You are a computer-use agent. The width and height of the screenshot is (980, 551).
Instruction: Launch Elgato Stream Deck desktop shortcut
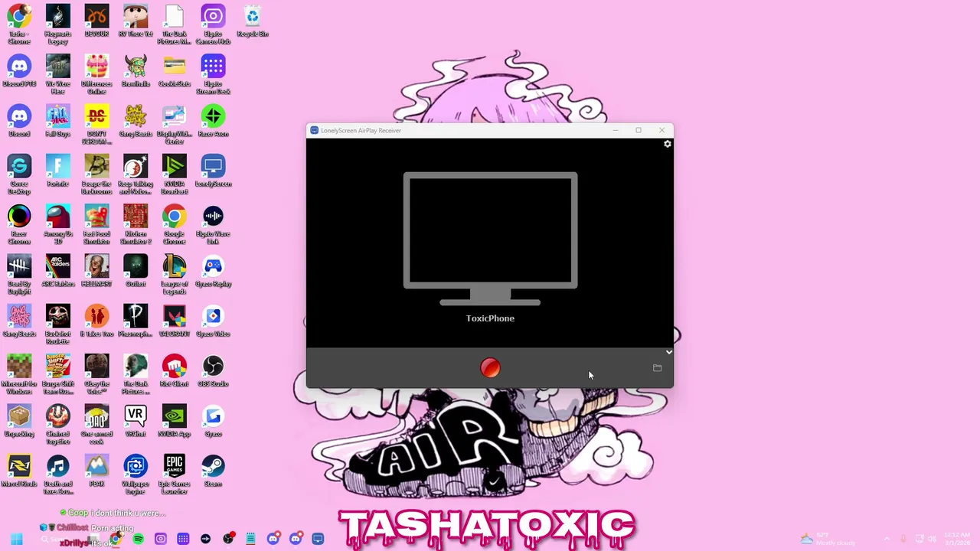click(x=213, y=73)
